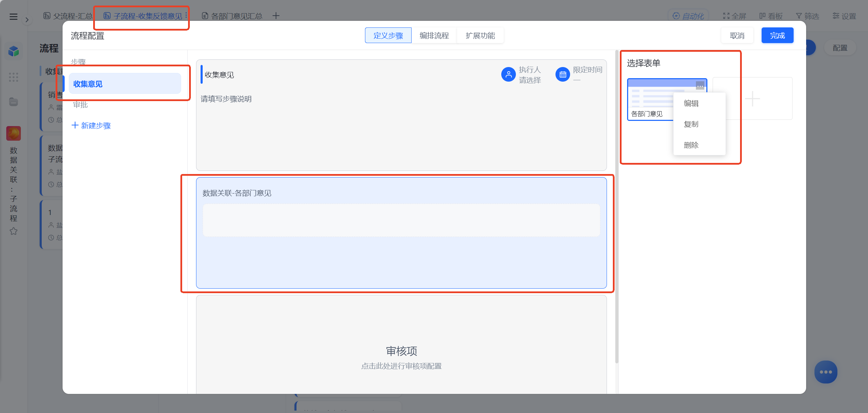Enter 全屏 fullscreen mode
Image resolution: width=868 pixels, height=413 pixels.
[x=734, y=16]
